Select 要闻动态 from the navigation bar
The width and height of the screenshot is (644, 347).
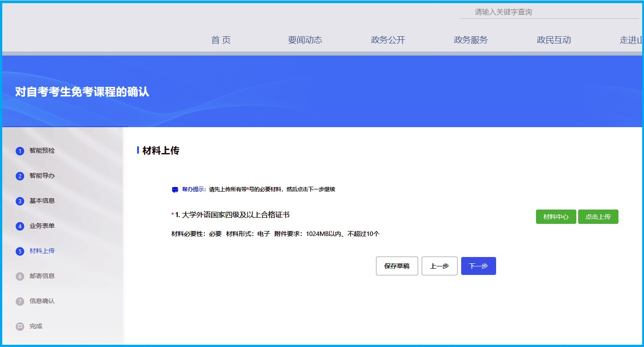point(304,40)
